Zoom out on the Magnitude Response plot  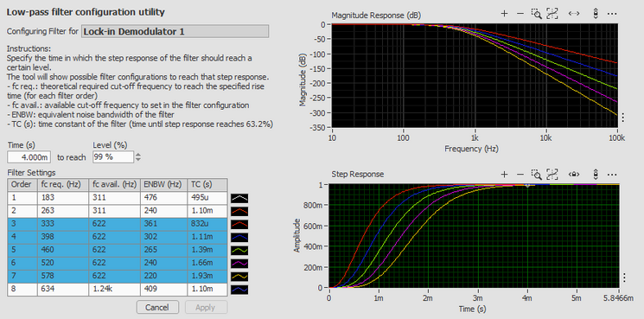(x=520, y=14)
